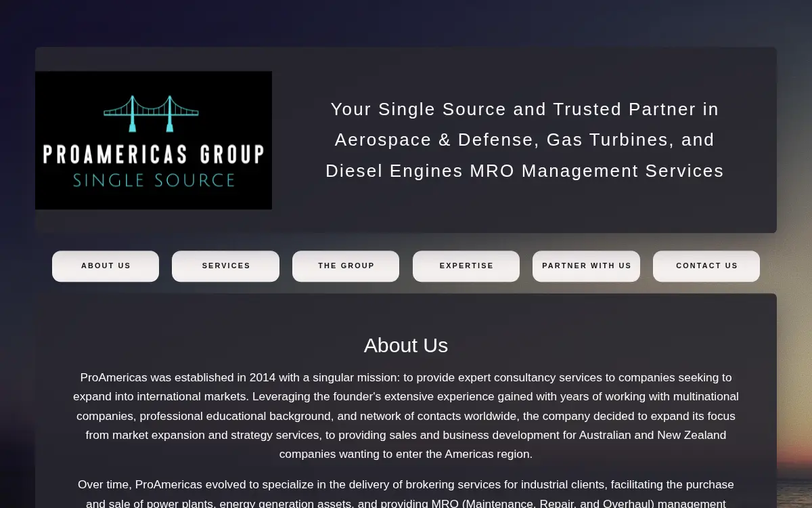Open the About Us navigation button
The width and height of the screenshot is (812, 508).
(x=106, y=266)
